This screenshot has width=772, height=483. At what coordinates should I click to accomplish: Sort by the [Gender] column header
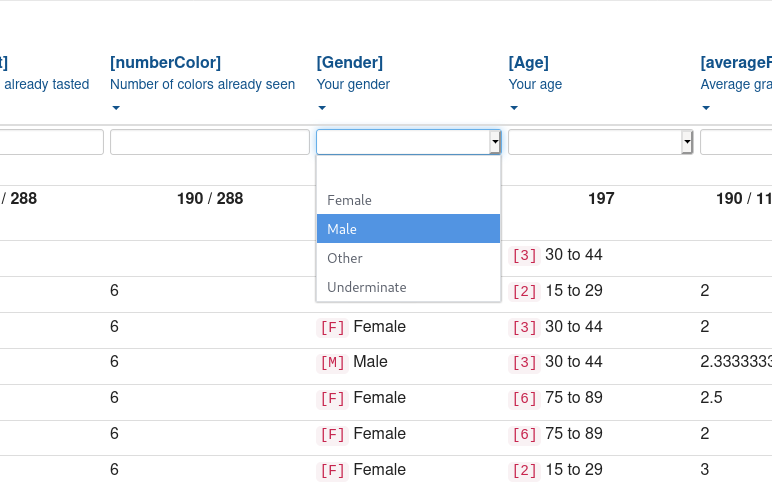349,63
